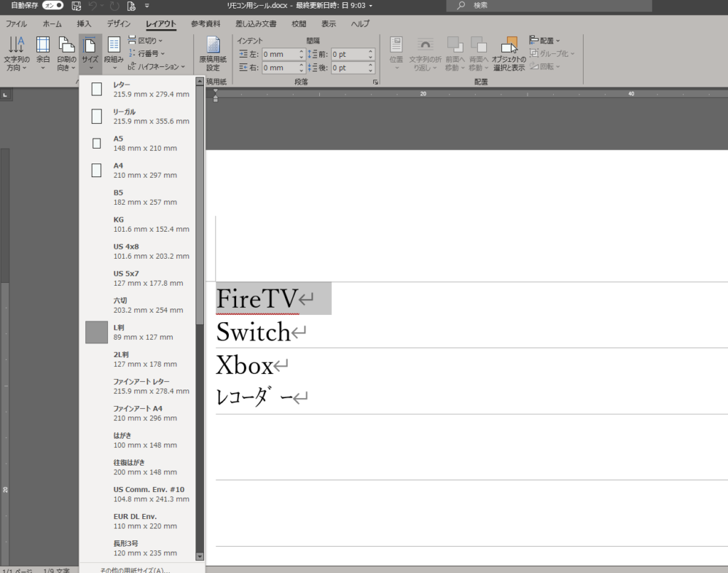Open the ヘルプ tab

(360, 23)
